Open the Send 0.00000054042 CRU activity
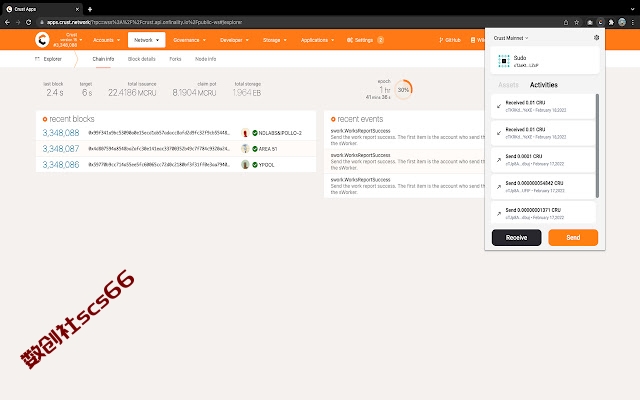 point(543,187)
